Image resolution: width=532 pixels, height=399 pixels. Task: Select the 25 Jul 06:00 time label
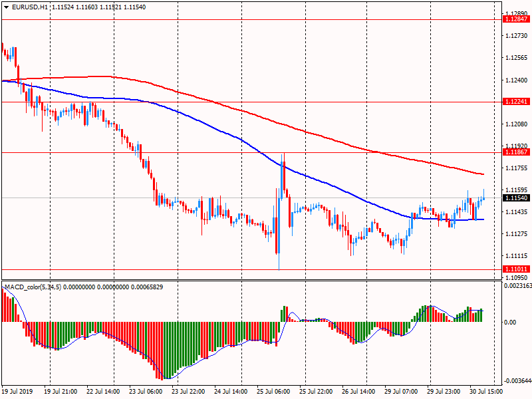(273, 391)
